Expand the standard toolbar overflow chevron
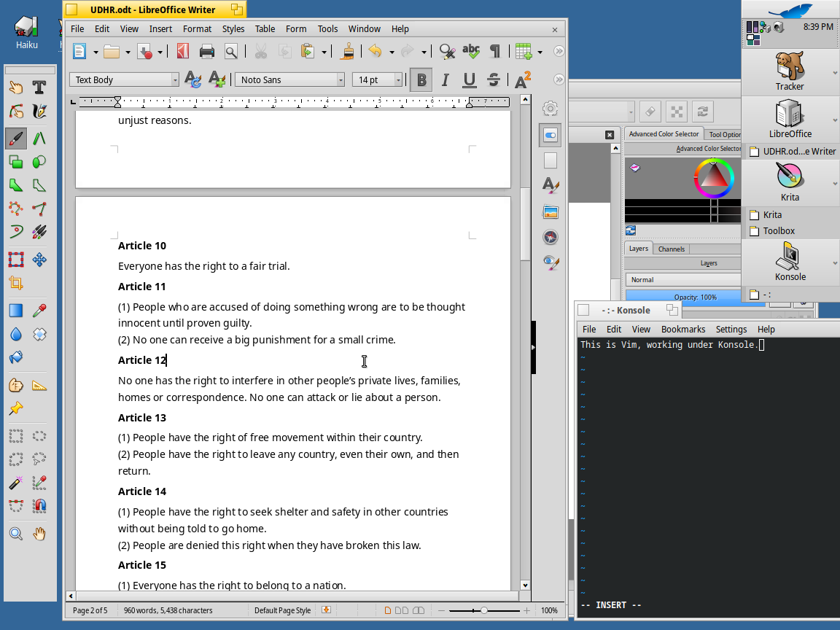This screenshot has height=630, width=840. [x=559, y=52]
